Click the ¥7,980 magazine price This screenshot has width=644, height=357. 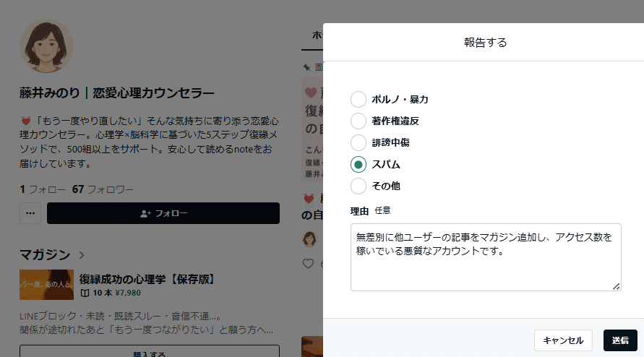[128, 293]
